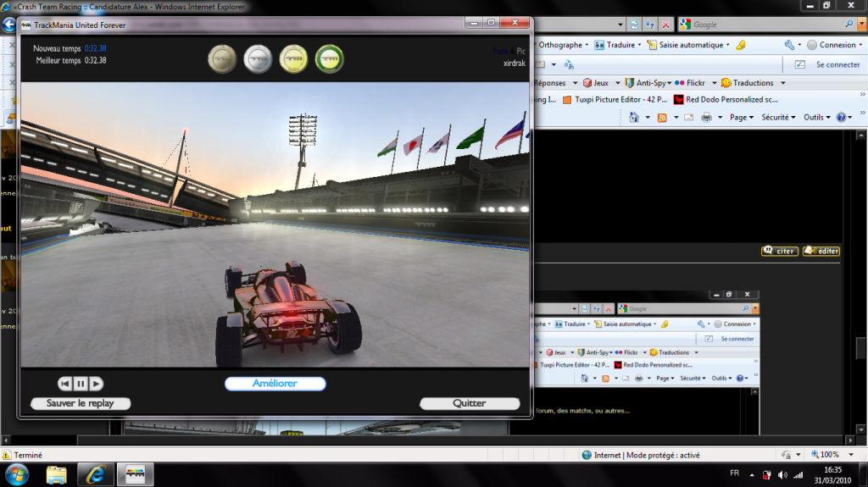Click the refresh icon in main address bar

pos(650,25)
